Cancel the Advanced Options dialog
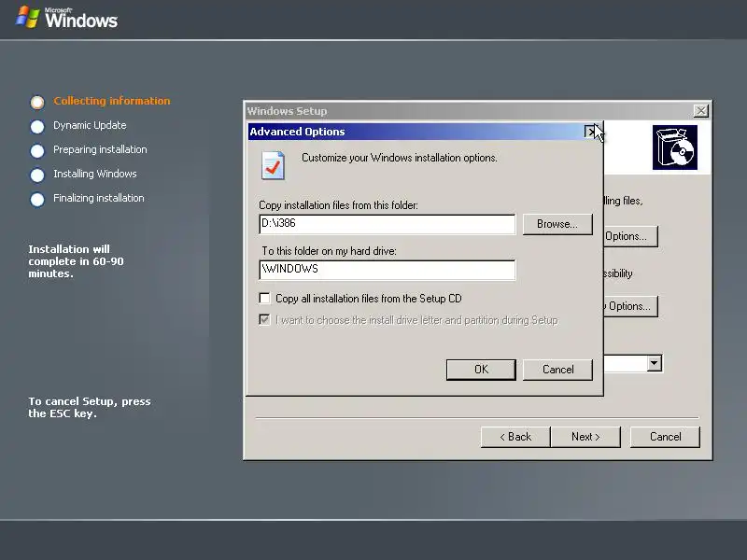 pyautogui.click(x=557, y=370)
